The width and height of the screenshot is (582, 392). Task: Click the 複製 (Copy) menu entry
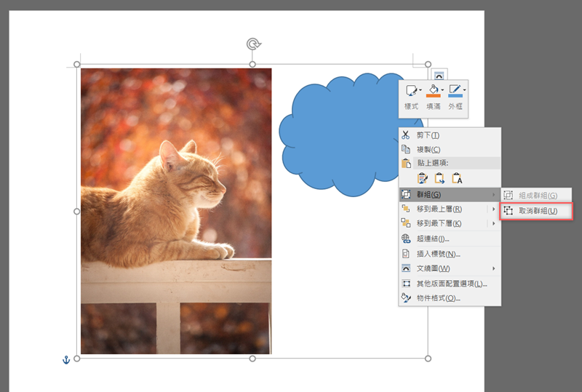coord(428,149)
